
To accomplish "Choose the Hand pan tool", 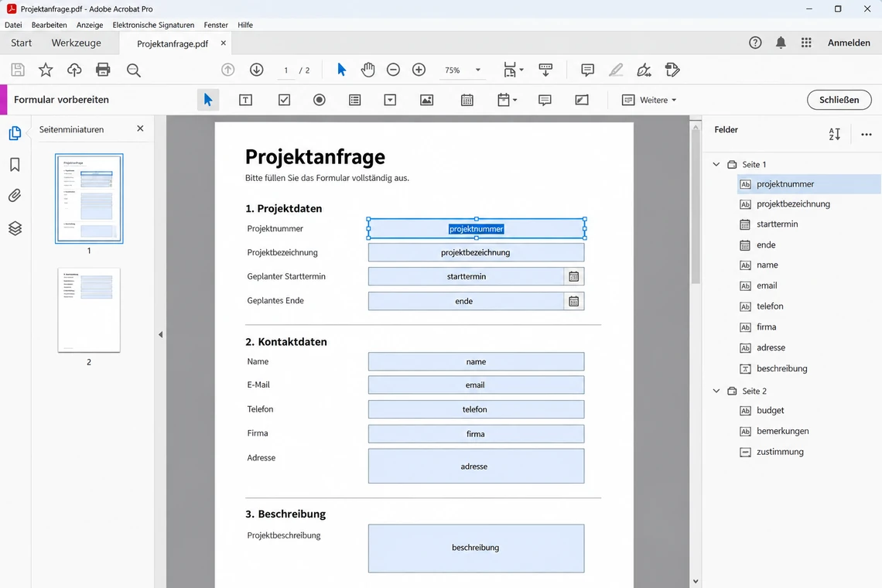I will (367, 70).
